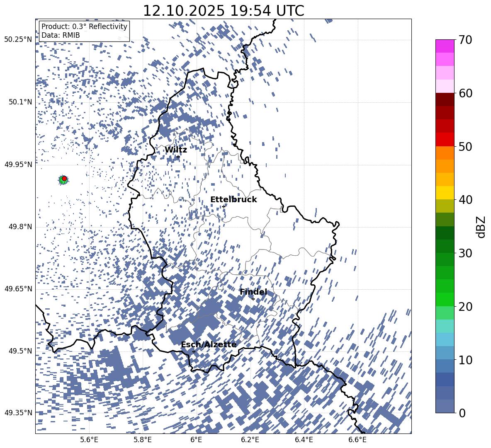Pick the steel blue swatch at 10
Image resolution: width=491 pixels, height=448 pixels.
pyautogui.click(x=445, y=366)
